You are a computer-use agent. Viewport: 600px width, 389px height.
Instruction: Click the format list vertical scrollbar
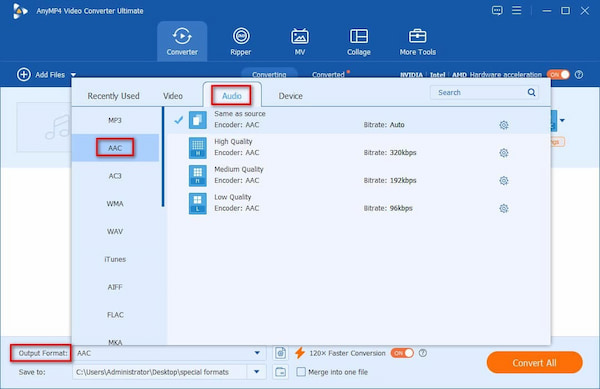(163, 157)
